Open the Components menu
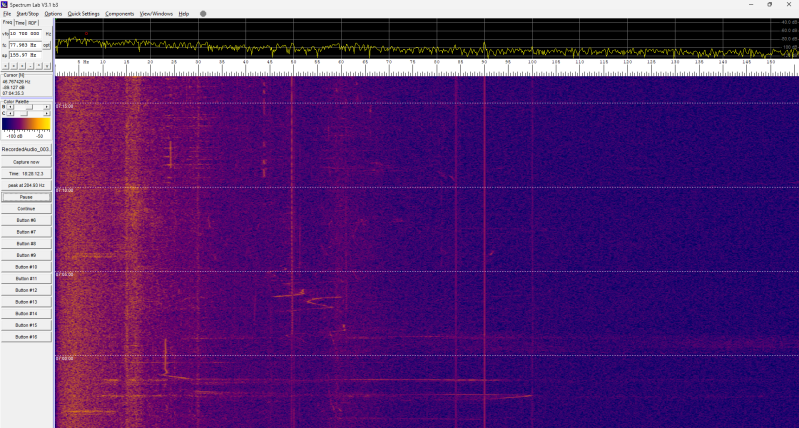This screenshot has width=799, height=428. [120, 14]
